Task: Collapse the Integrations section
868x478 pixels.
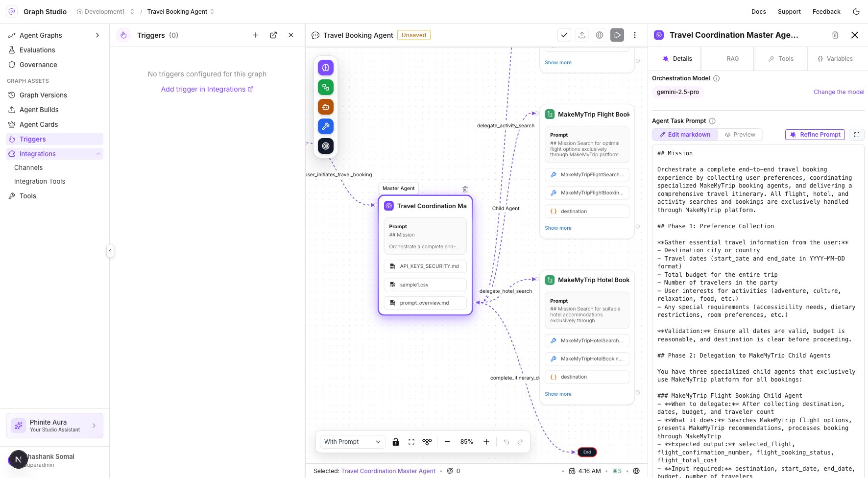Action: pos(98,154)
